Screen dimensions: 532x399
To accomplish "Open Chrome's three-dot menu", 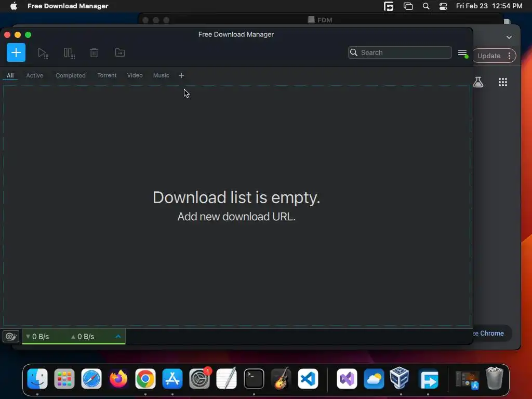I will point(509,56).
